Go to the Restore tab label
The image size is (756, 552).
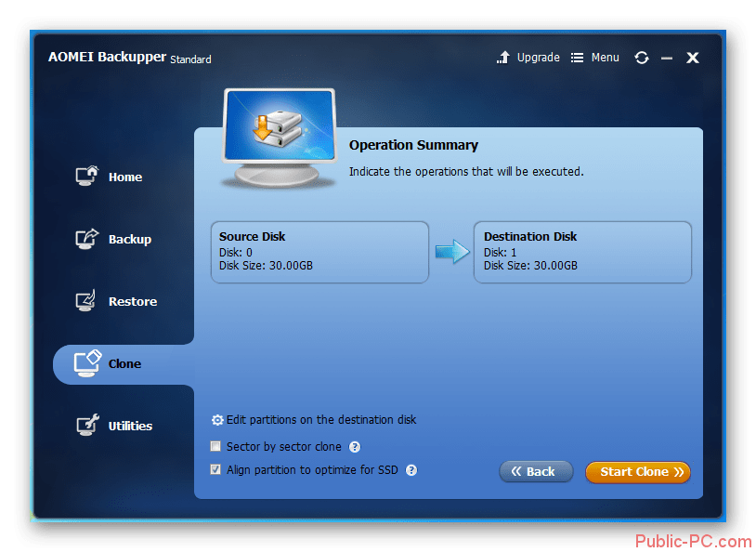(x=133, y=302)
